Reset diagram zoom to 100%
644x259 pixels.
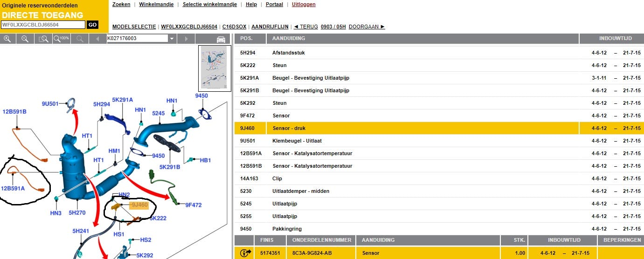(x=61, y=39)
